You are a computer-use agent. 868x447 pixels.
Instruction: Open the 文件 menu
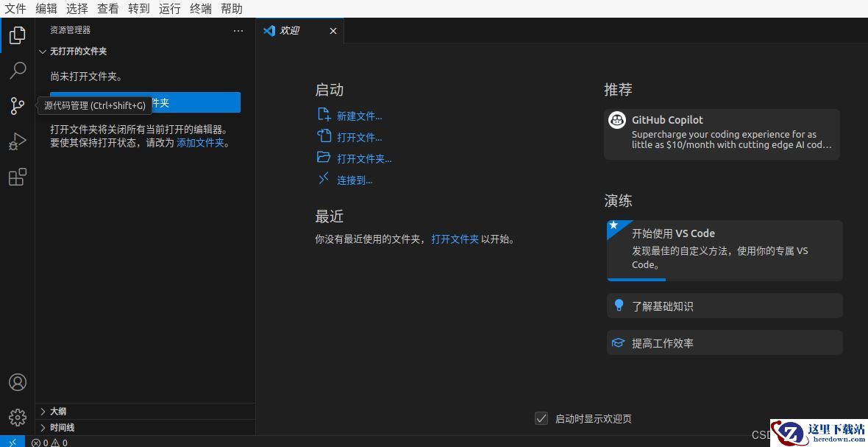point(15,8)
